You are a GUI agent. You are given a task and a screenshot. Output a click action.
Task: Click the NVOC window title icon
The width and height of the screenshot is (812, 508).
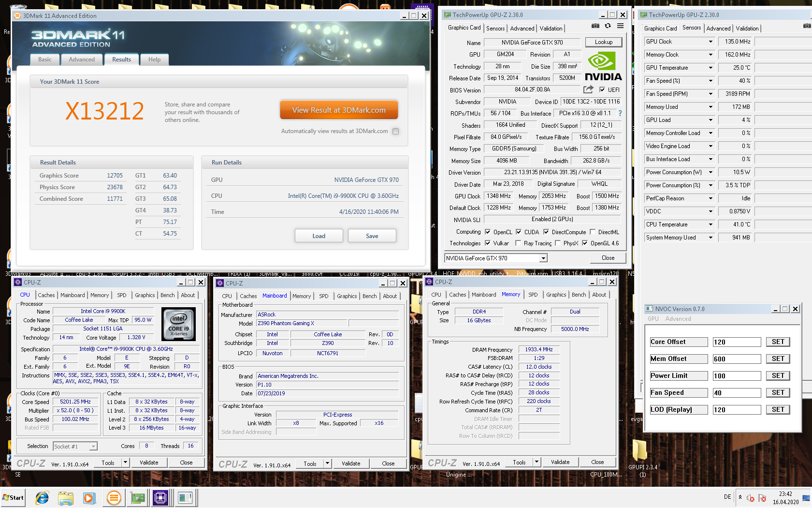click(650, 309)
